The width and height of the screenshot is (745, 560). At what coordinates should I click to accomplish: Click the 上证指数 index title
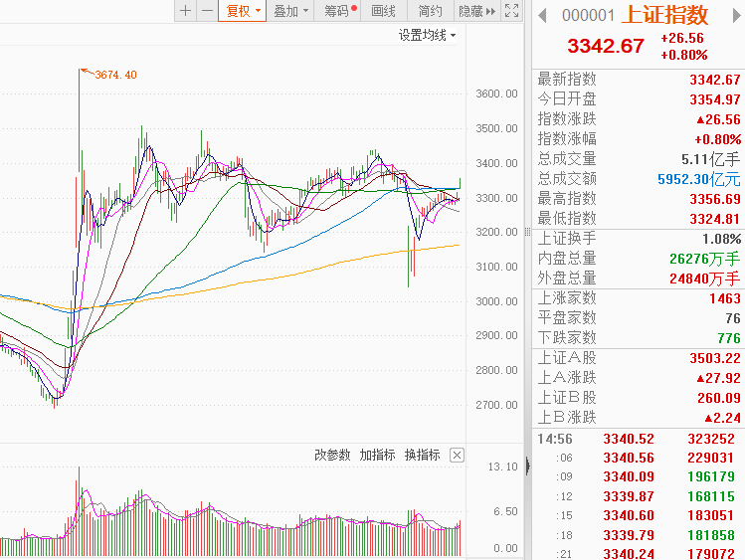tap(664, 15)
